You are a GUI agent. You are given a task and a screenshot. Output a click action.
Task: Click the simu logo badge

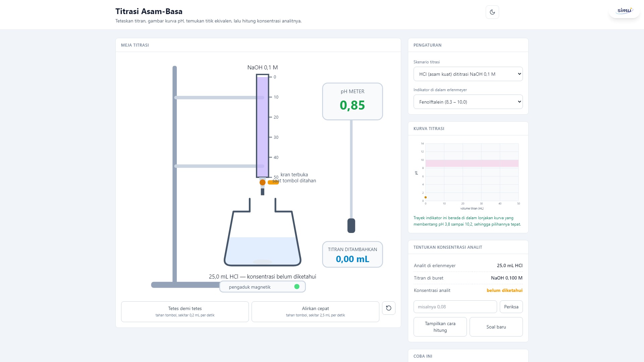click(624, 10)
